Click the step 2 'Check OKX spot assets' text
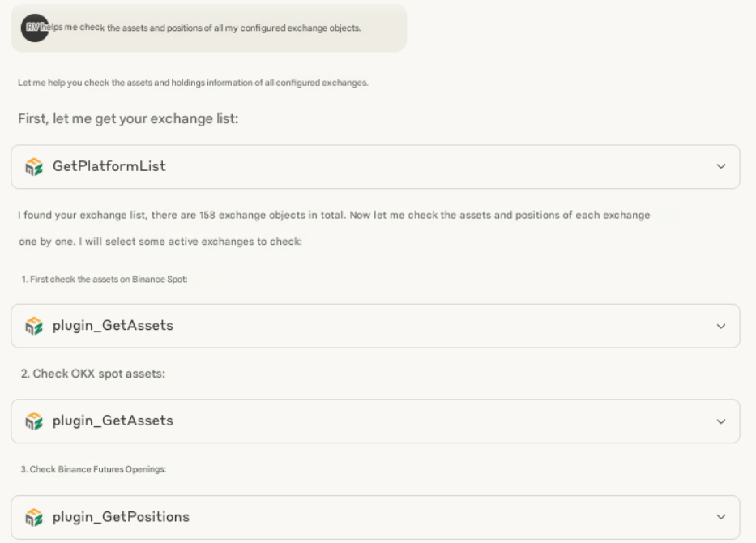Image resolution: width=756 pixels, height=543 pixels. point(99,374)
